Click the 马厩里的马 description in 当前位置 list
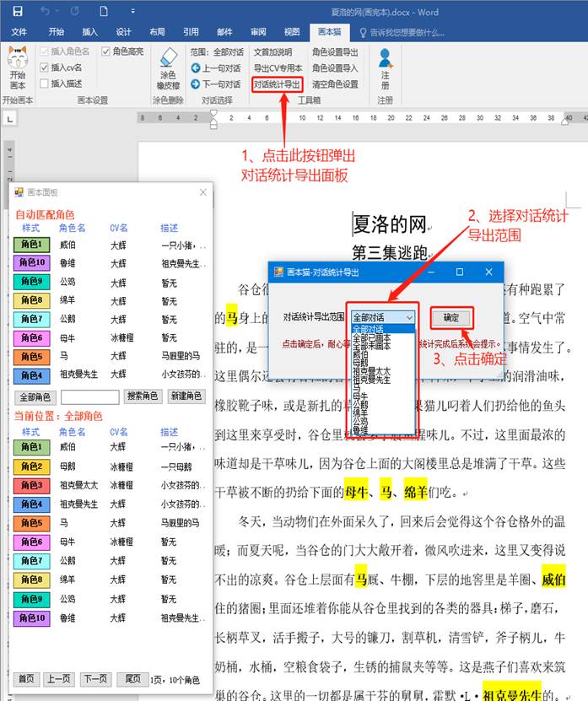Image resolution: width=588 pixels, height=701 pixels. pyautogui.click(x=180, y=523)
